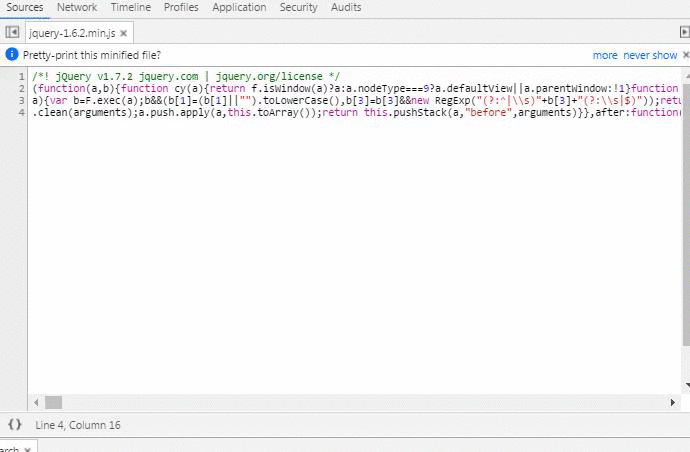Screen dimensions: 690x452
Task: Click the vertical scrollbar down arrow
Action: tap(686, 385)
